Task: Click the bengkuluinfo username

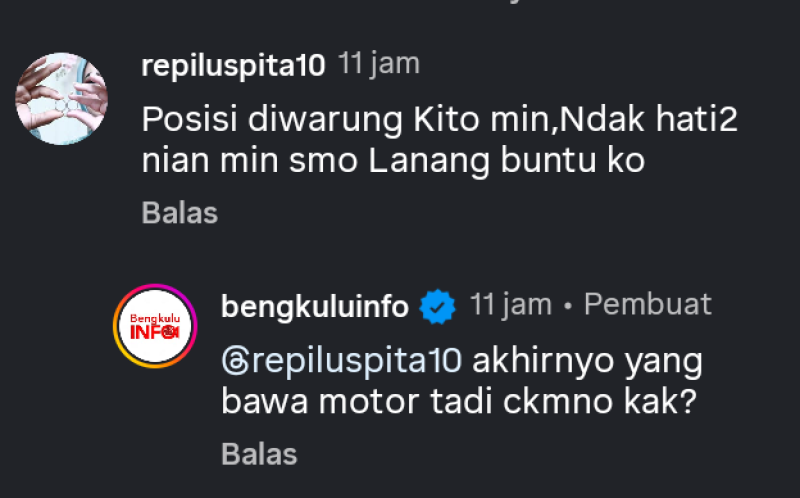Action: [x=313, y=306]
